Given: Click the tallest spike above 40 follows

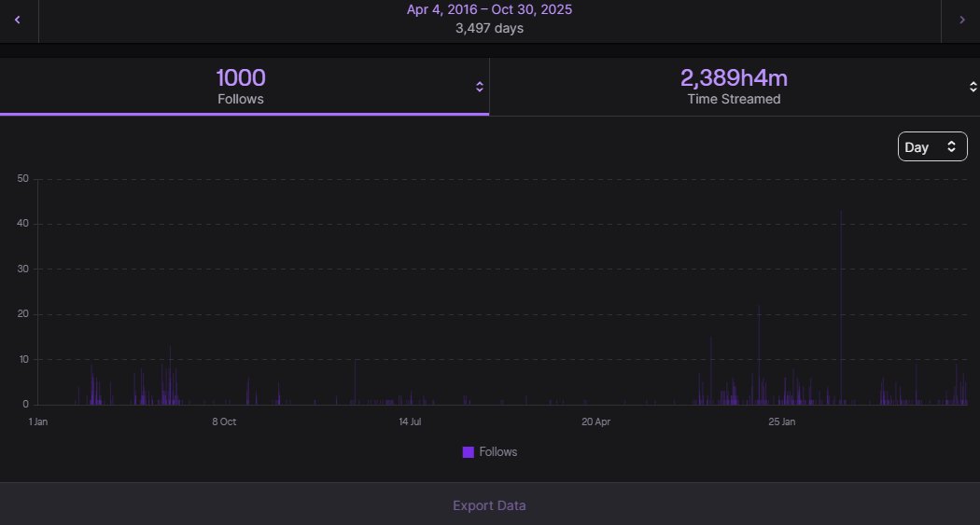Looking at the screenshot, I should [x=841, y=307].
